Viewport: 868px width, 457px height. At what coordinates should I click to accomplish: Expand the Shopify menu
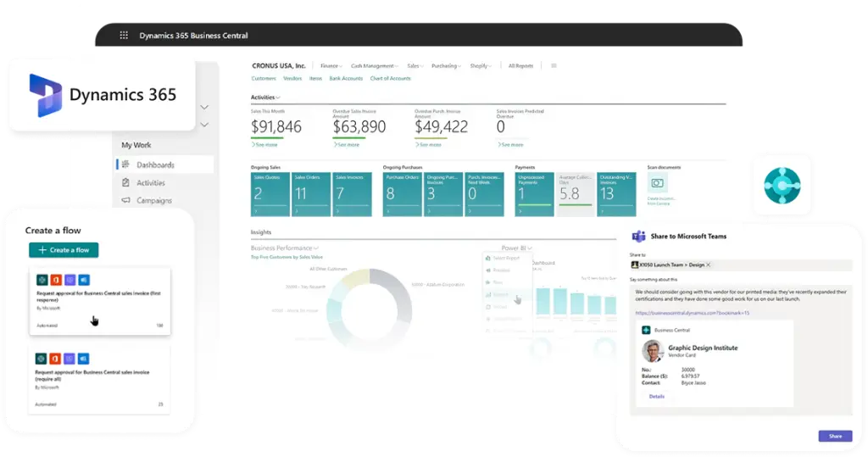[x=481, y=65]
